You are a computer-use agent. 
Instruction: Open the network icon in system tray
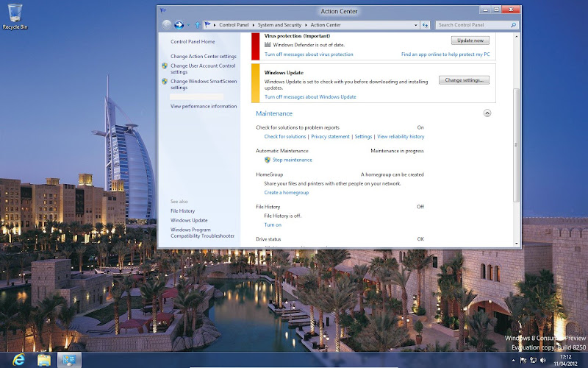(x=533, y=360)
